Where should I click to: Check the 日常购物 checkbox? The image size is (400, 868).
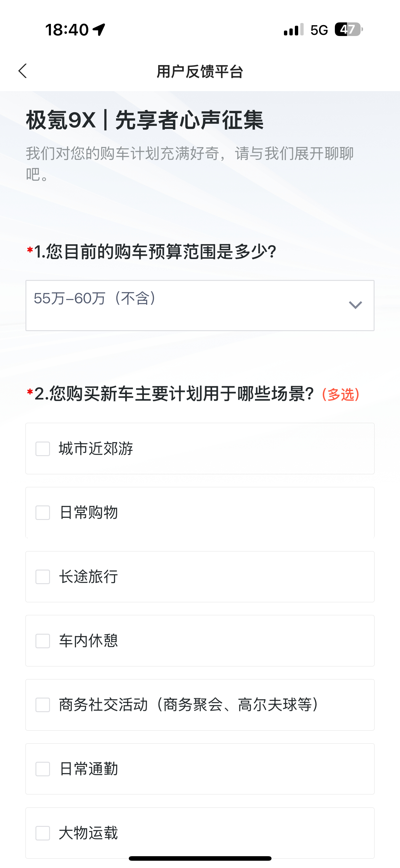click(x=43, y=513)
